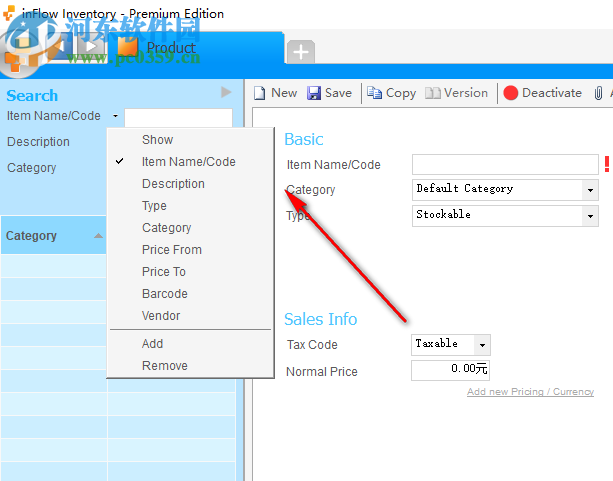Click the Deactivate button label
This screenshot has height=481, width=613.
pos(552,93)
